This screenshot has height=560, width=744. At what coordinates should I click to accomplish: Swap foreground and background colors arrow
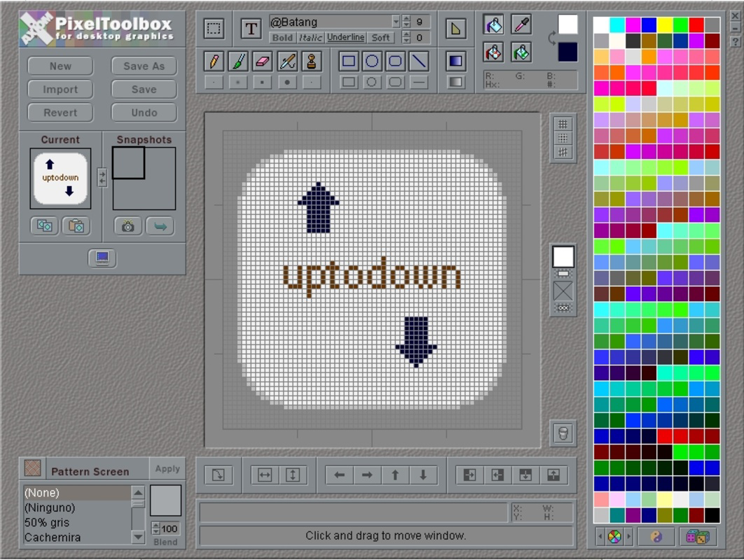[x=552, y=38]
